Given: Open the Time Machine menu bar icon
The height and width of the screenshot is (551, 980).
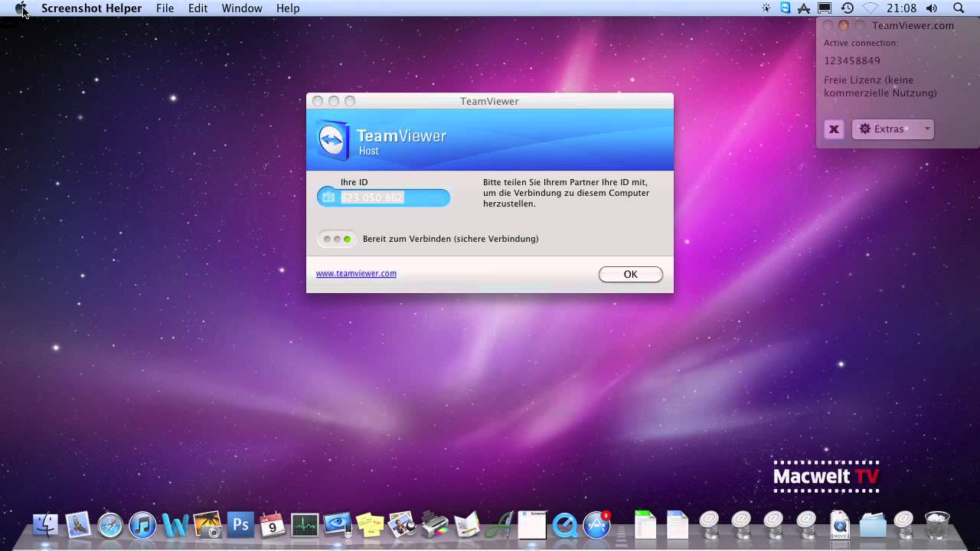Looking at the screenshot, I should pyautogui.click(x=847, y=8).
